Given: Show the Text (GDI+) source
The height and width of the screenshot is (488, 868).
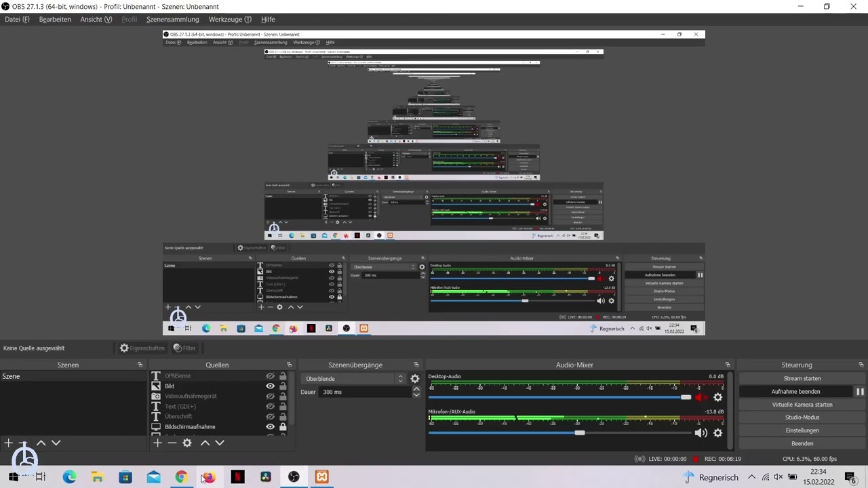Looking at the screenshot, I should pyautogui.click(x=270, y=407).
